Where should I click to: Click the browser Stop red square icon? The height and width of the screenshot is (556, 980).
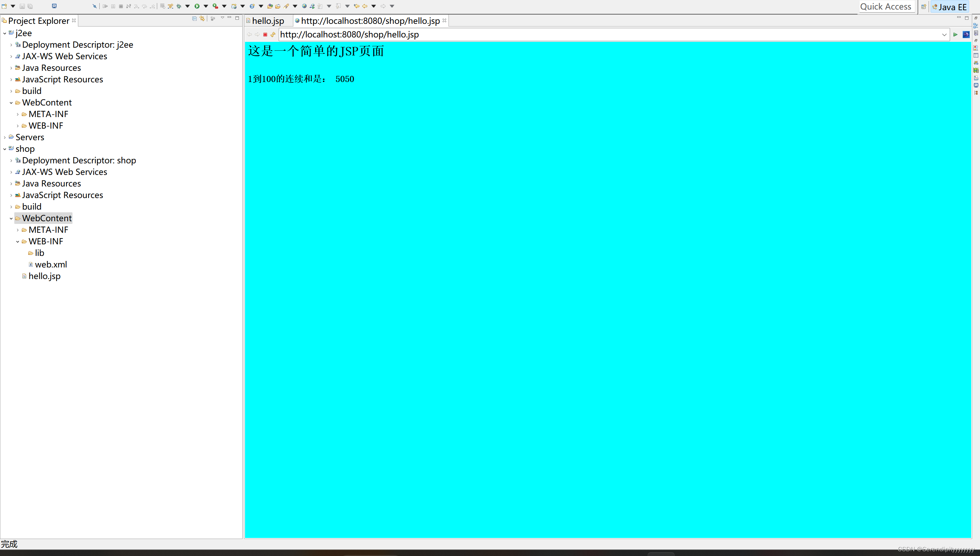tap(265, 34)
